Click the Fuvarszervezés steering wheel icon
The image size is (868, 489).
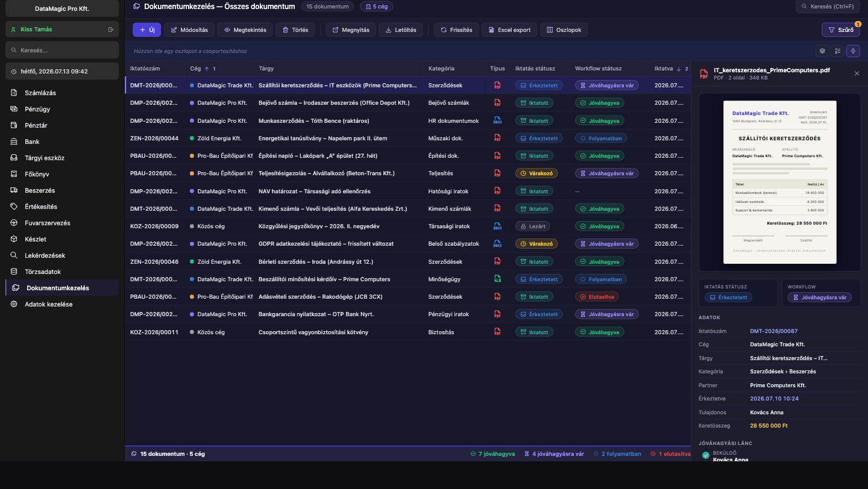click(14, 223)
